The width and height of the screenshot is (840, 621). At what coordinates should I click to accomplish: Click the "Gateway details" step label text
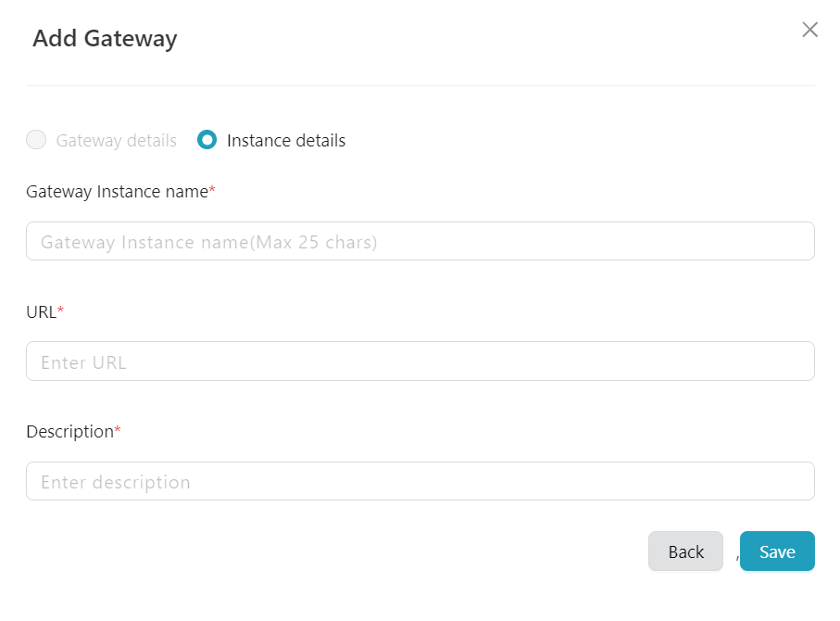[116, 141]
